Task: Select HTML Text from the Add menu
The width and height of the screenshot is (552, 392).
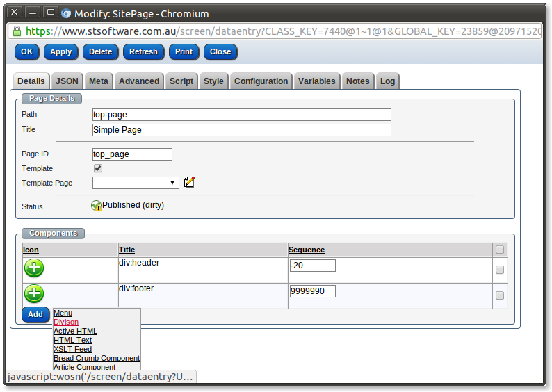Action: click(x=72, y=341)
